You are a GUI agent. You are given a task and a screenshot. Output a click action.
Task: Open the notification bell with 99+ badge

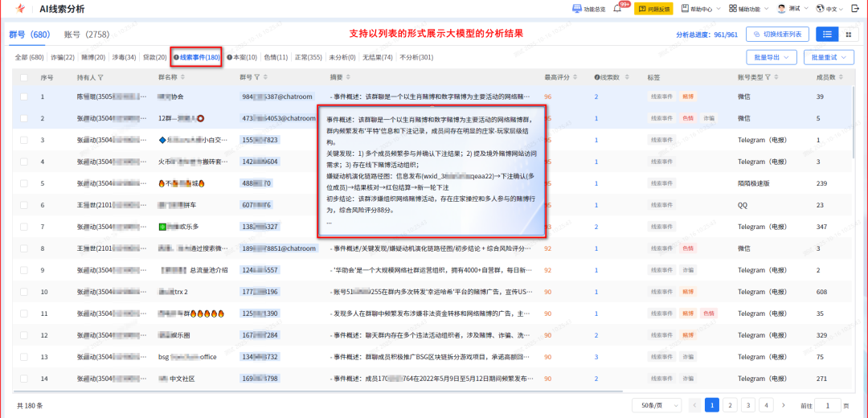click(617, 9)
